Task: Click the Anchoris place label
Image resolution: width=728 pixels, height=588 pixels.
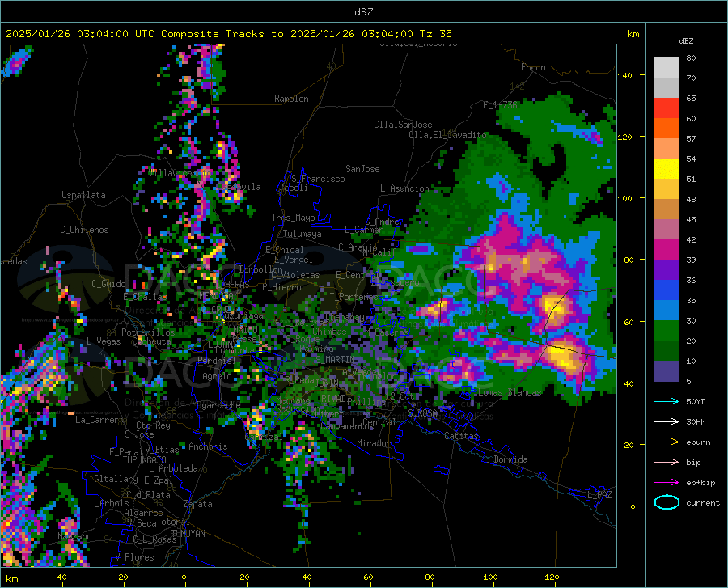Action: pyautogui.click(x=208, y=446)
